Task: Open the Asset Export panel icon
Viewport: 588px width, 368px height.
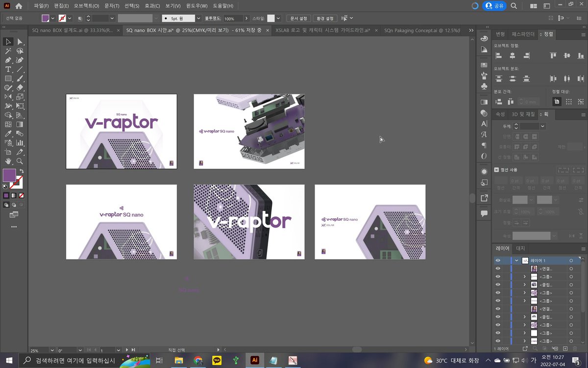Action: (484, 198)
